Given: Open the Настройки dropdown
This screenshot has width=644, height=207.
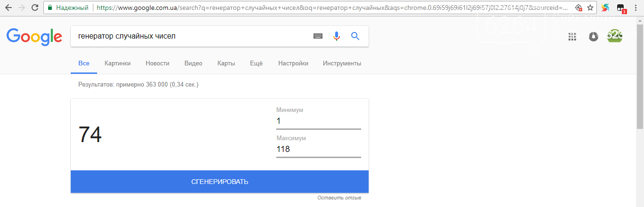Looking at the screenshot, I should [293, 64].
